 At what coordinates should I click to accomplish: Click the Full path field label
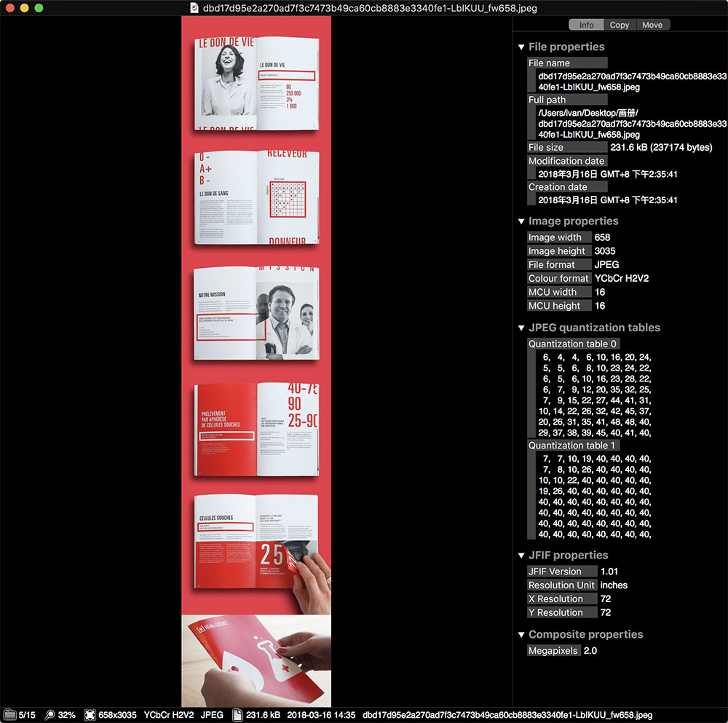pos(547,100)
